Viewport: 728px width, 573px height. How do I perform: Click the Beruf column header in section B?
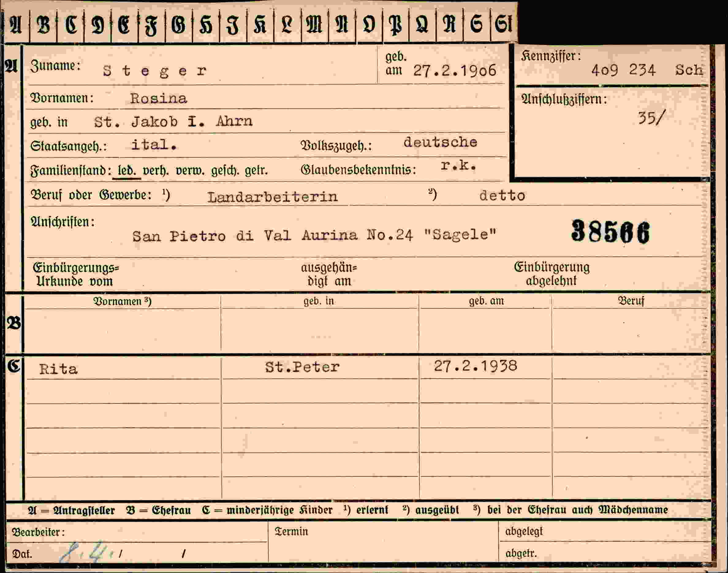[631, 301]
